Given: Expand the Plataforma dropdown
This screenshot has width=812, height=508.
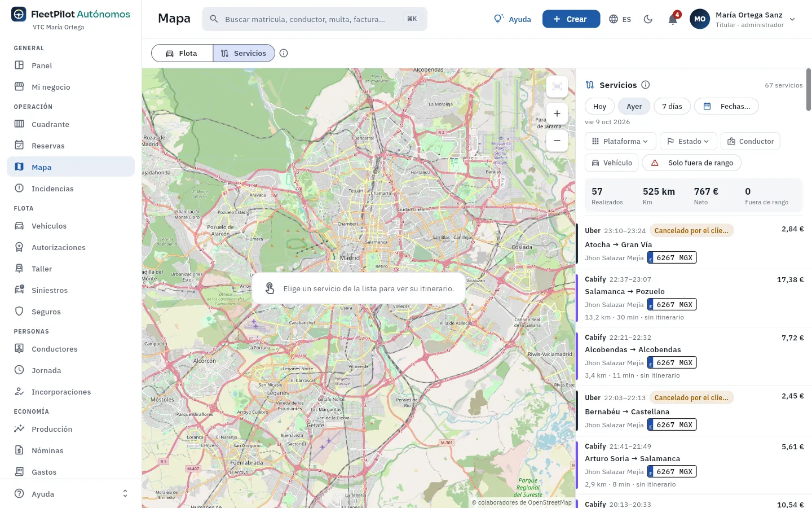Looking at the screenshot, I should (620, 141).
